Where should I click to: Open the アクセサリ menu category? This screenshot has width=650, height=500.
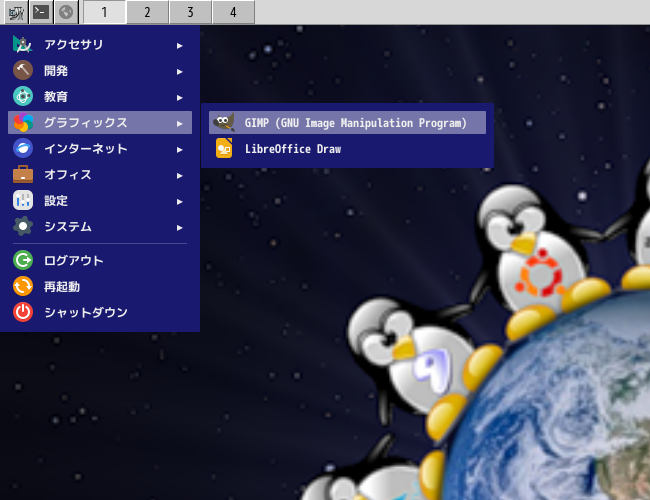coord(100,45)
